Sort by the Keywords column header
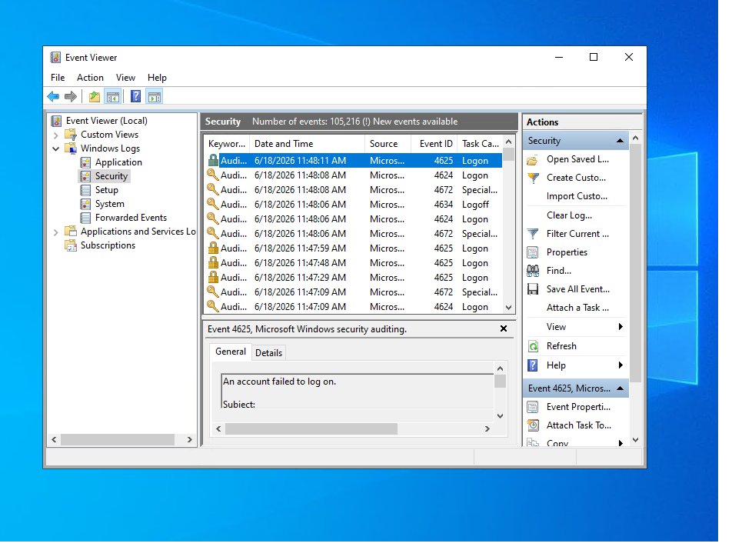732x560 pixels. [227, 144]
